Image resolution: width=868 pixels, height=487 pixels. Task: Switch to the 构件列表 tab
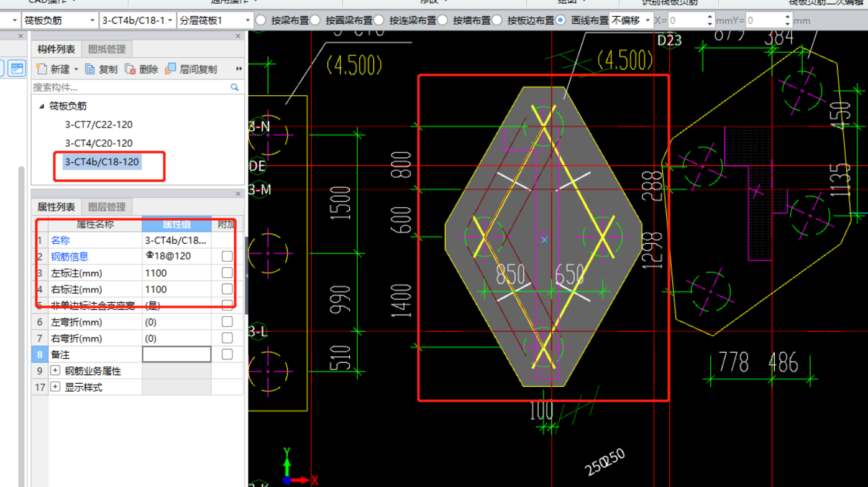click(57, 49)
